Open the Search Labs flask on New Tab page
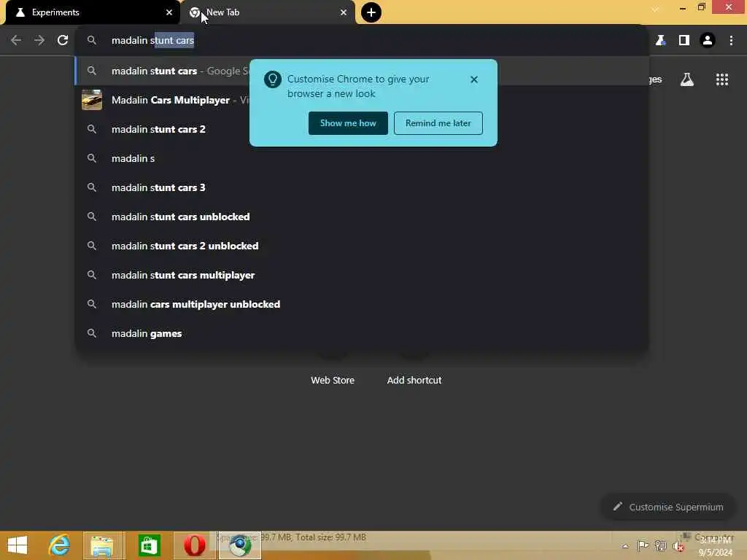Viewport: 747px width, 560px height. 687,79
